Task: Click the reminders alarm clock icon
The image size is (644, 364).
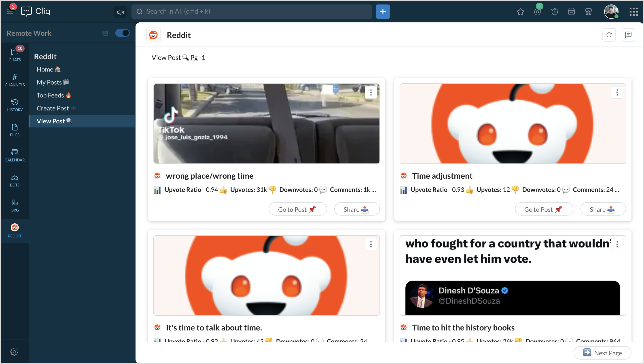Action: coord(554,12)
